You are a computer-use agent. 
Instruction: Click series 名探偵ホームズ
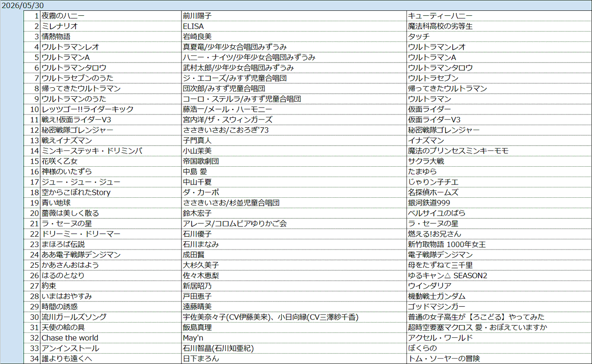[433, 192]
